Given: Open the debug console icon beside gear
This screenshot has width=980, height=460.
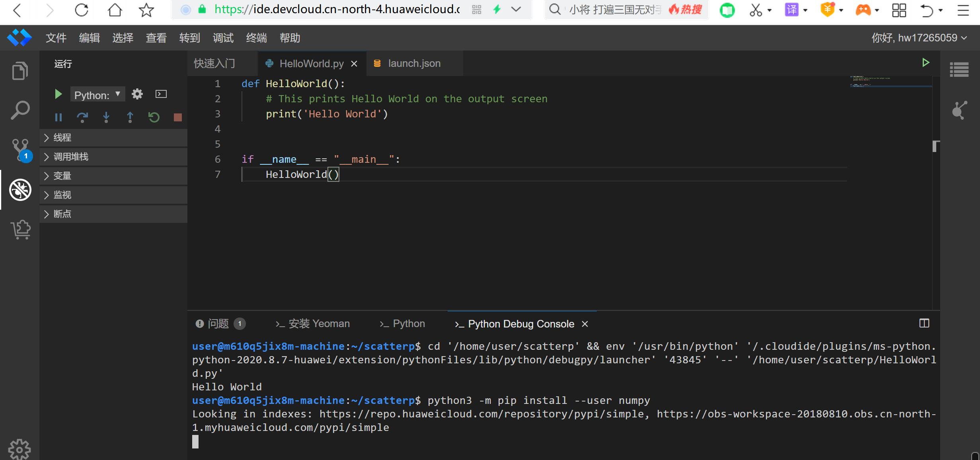Looking at the screenshot, I should [161, 94].
